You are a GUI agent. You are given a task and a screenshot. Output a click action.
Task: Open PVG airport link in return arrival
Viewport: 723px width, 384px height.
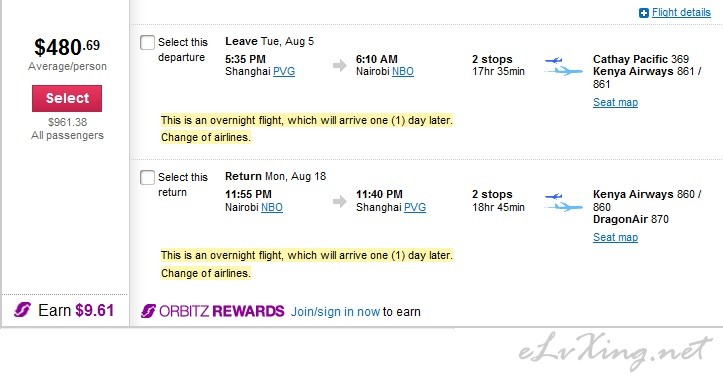pyautogui.click(x=415, y=207)
